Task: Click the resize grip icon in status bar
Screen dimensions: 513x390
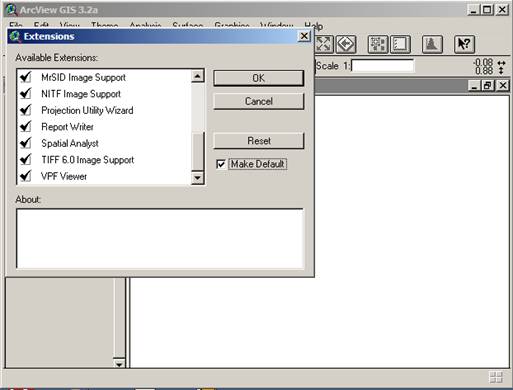Action: click(496, 377)
